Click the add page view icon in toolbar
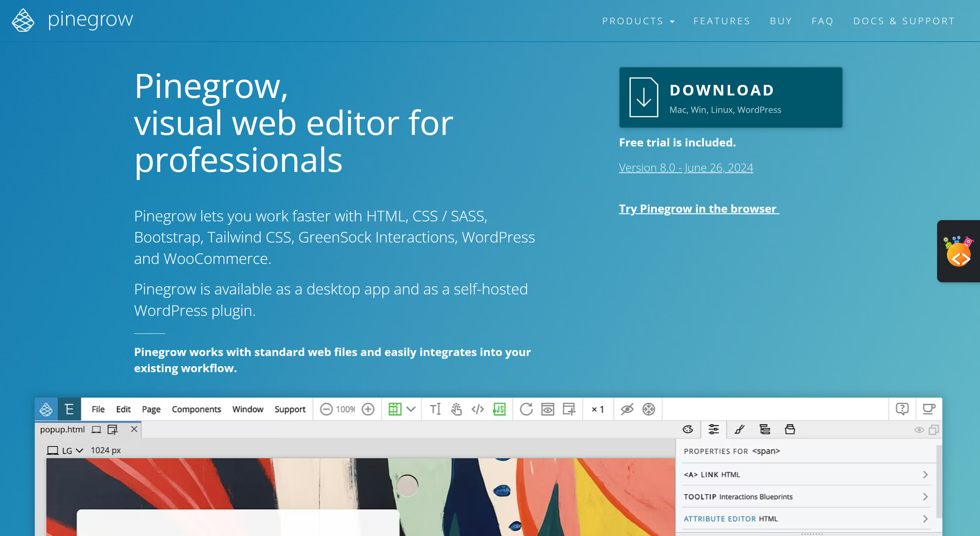The width and height of the screenshot is (980, 536). pos(569,409)
